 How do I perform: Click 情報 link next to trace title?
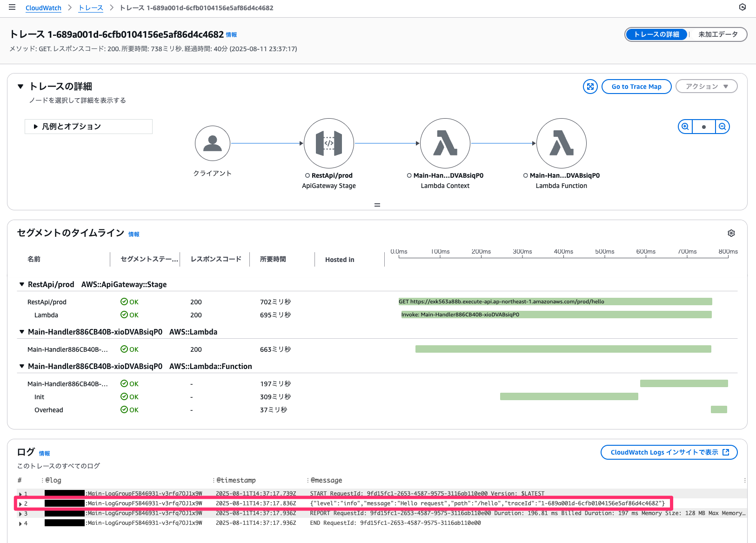pos(231,35)
